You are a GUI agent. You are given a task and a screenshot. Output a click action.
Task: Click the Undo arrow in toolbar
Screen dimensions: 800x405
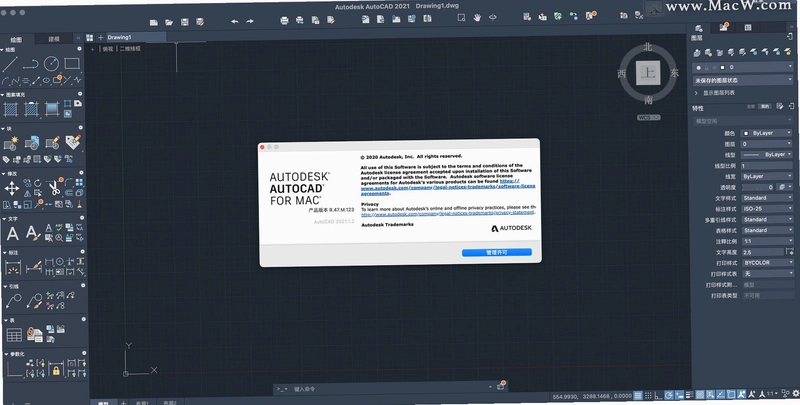pos(234,21)
